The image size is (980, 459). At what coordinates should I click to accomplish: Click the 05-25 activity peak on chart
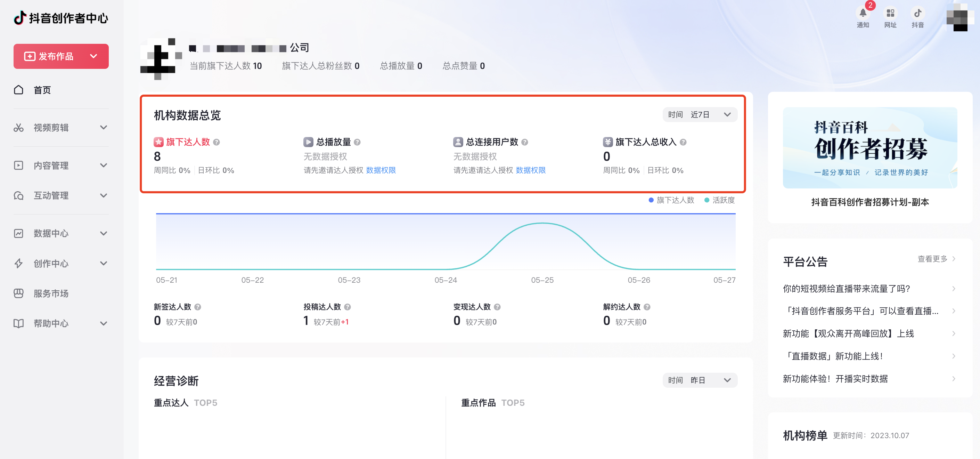(542, 223)
